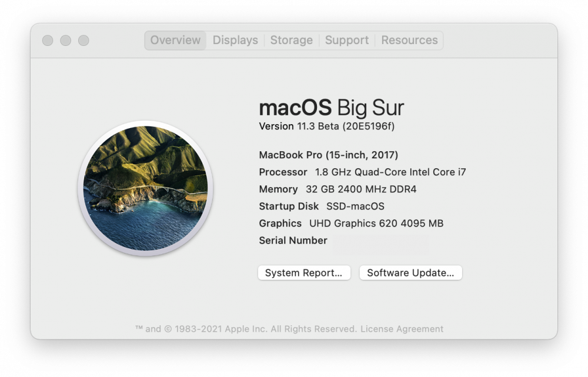Close the About This Mac window
This screenshot has width=588, height=377.
coord(48,41)
